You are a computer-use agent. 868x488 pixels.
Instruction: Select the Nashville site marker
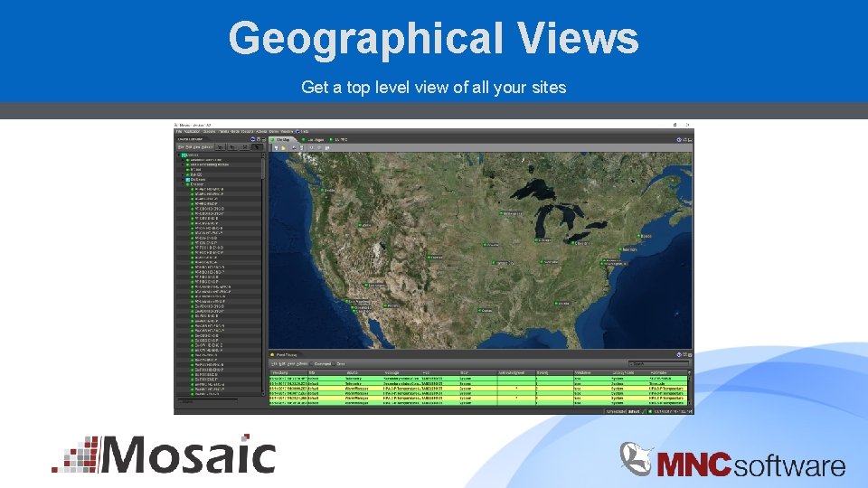point(542,262)
